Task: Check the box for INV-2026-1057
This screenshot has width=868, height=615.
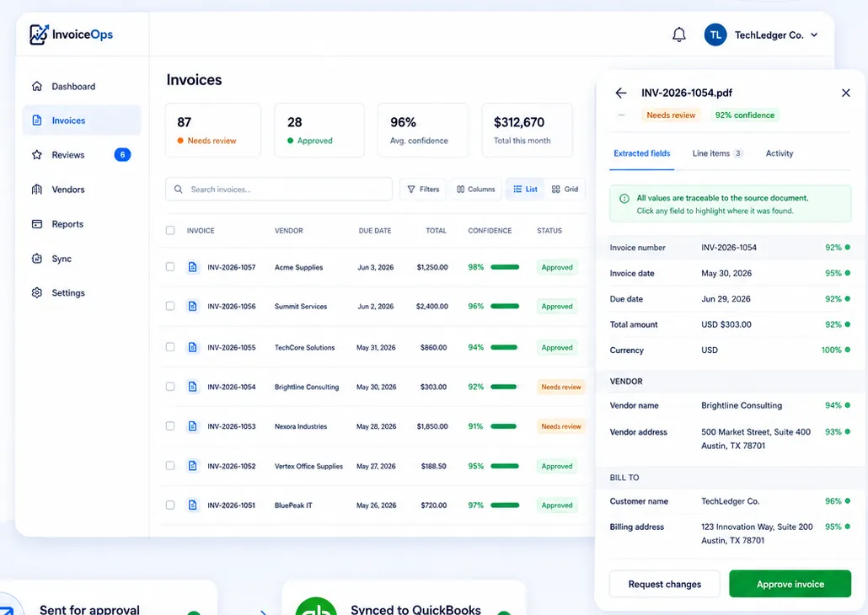Action: pyautogui.click(x=170, y=267)
